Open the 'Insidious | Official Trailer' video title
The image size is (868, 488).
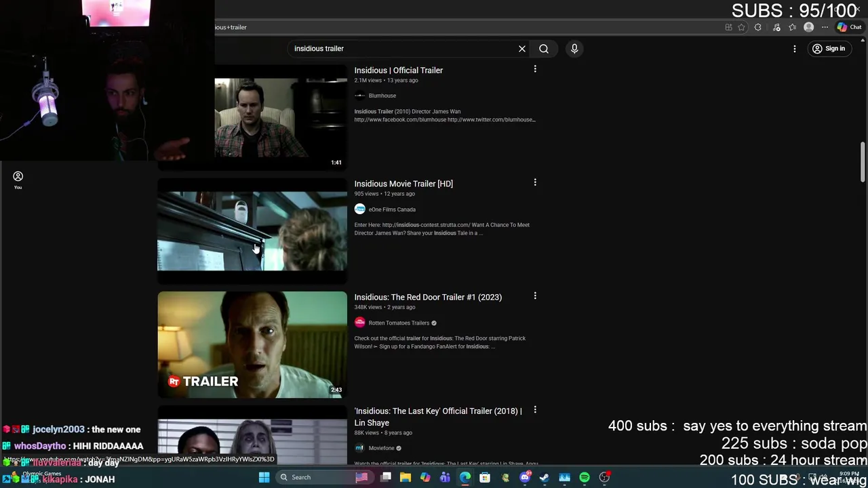coord(399,70)
